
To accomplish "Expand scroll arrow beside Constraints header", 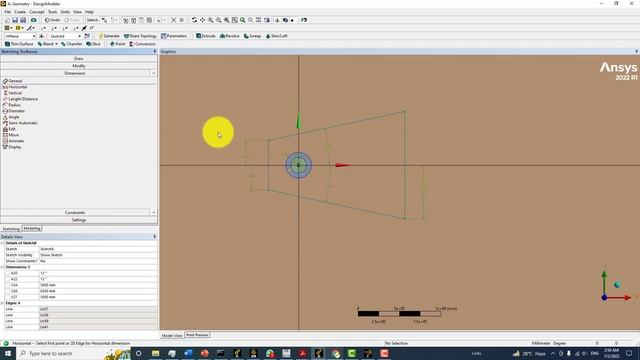I will click(153, 213).
